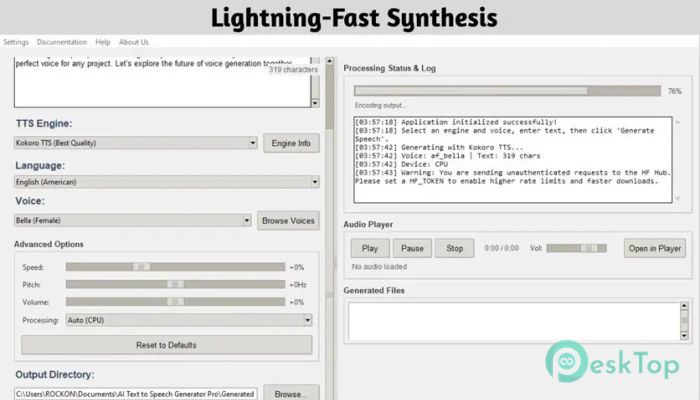Click the log panel scroll up arrow

click(x=678, y=122)
